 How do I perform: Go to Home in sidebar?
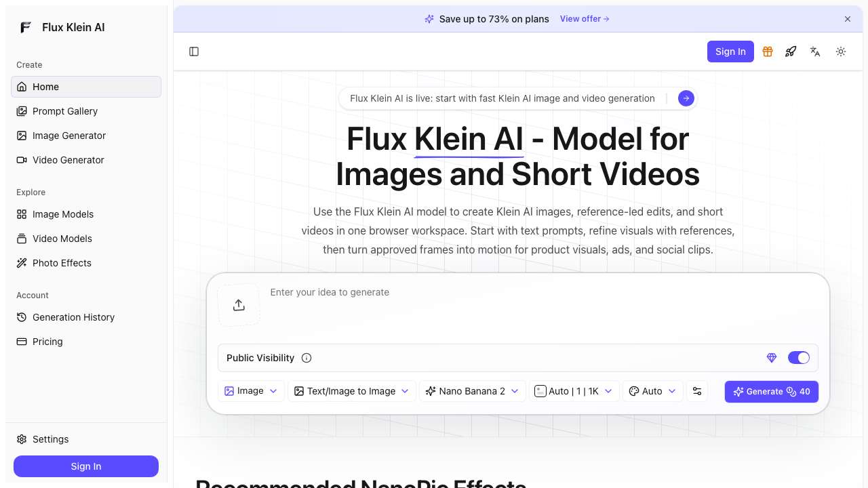click(x=86, y=87)
